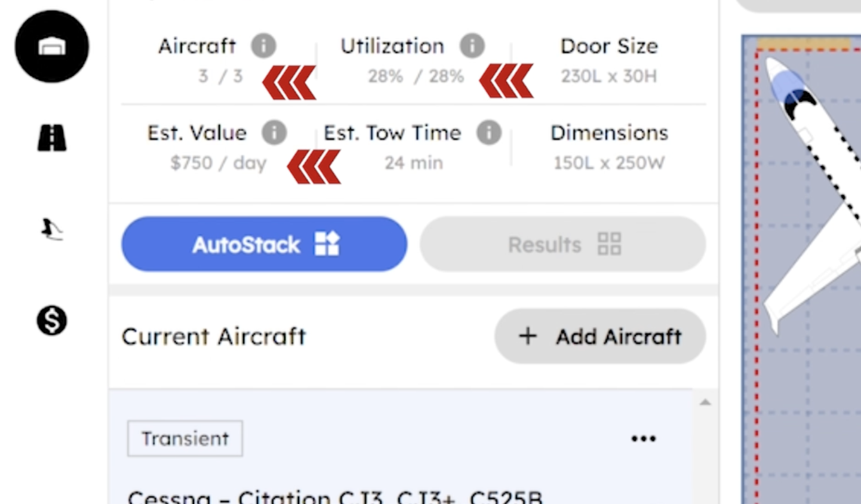Run AutoStack on the hangar
Screen dimensions: 861x504
[264, 244]
